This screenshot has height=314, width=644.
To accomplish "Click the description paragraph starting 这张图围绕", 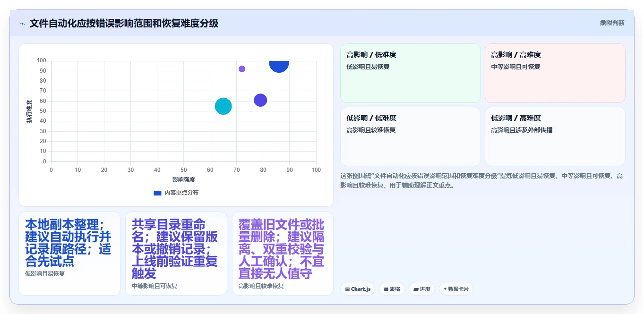I will 481,180.
